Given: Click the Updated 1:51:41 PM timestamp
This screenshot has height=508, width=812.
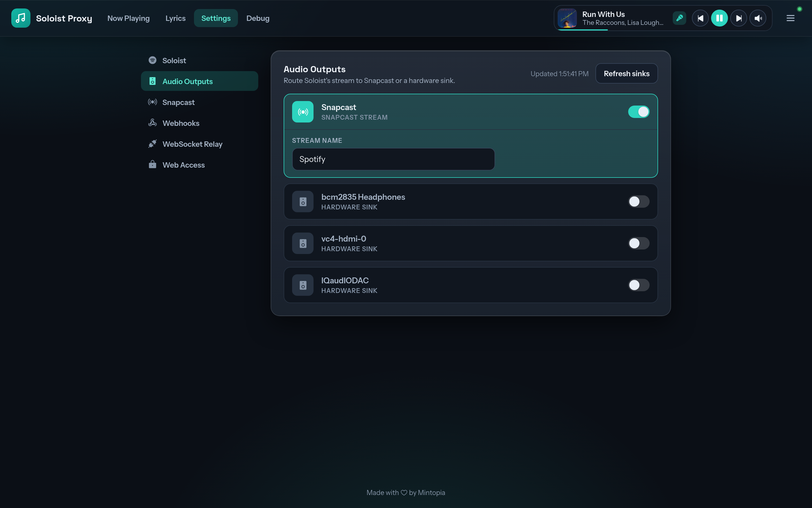Looking at the screenshot, I should [559, 74].
